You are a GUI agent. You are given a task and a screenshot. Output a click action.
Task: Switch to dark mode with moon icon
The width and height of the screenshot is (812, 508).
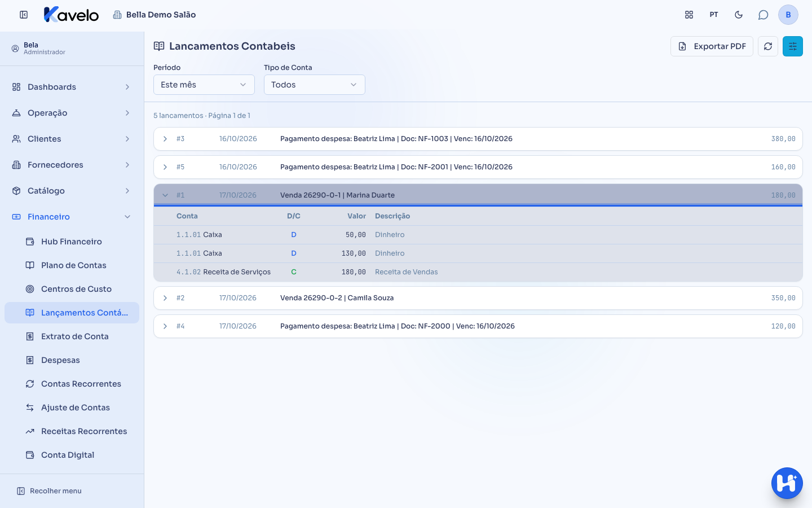[x=739, y=15]
